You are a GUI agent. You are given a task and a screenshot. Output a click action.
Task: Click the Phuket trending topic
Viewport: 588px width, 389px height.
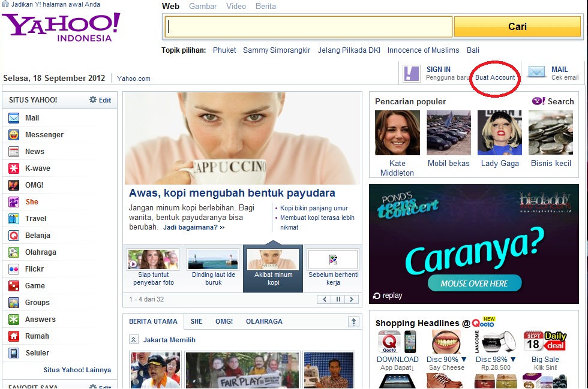coord(224,50)
